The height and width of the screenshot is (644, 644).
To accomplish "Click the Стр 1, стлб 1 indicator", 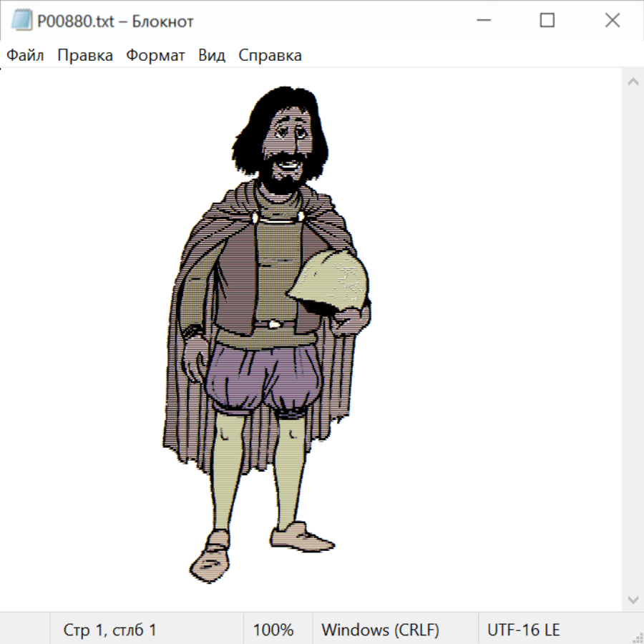I will click(109, 630).
